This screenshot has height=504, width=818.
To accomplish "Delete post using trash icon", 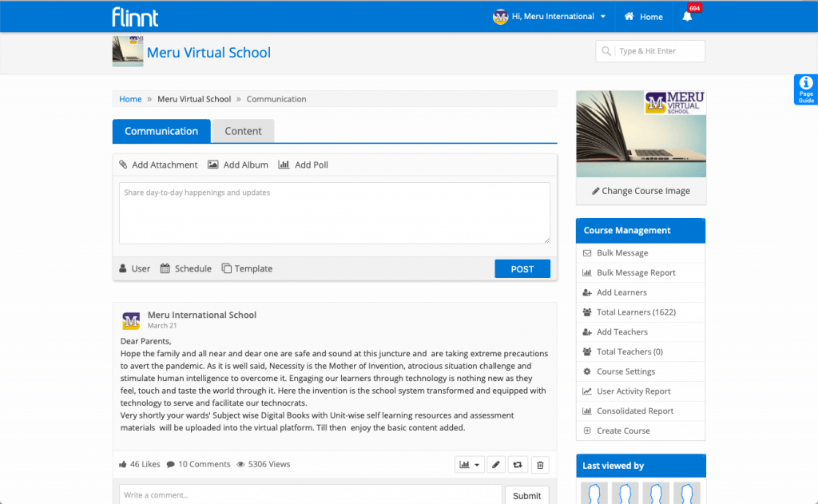I will click(x=540, y=464).
